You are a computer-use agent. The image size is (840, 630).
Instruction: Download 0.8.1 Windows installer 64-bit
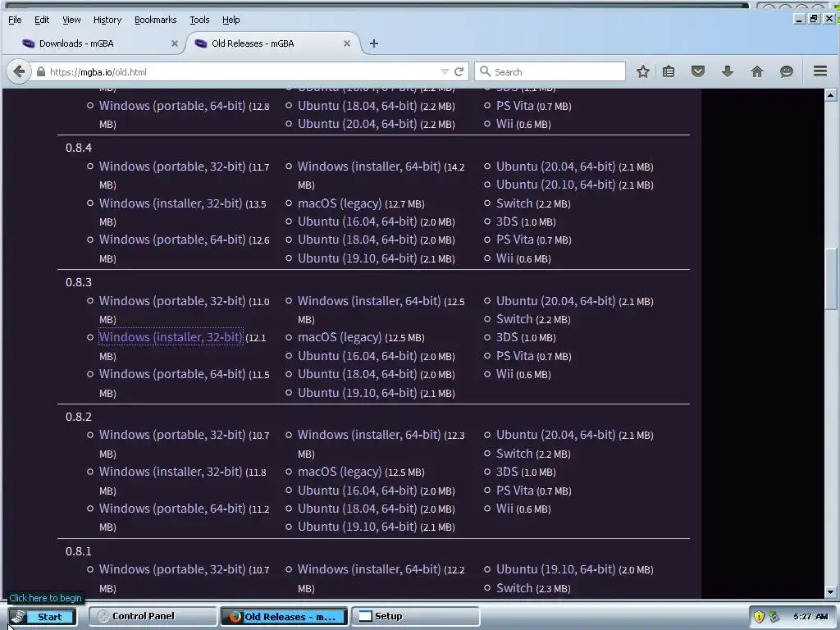point(369,569)
